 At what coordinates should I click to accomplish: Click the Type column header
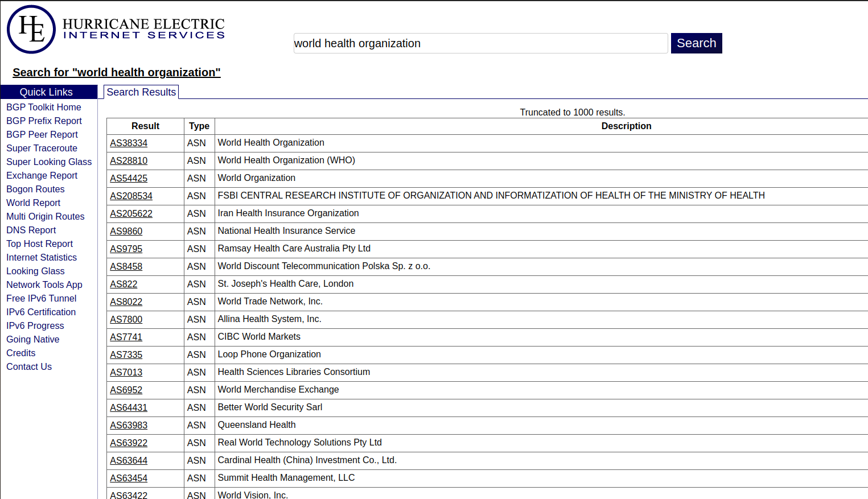199,126
